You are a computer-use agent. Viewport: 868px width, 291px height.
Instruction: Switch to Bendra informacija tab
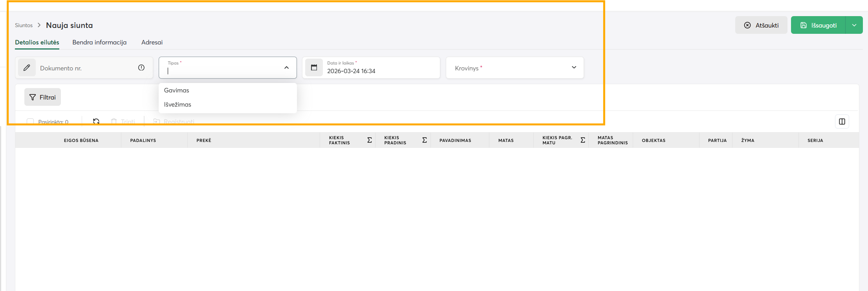click(99, 42)
